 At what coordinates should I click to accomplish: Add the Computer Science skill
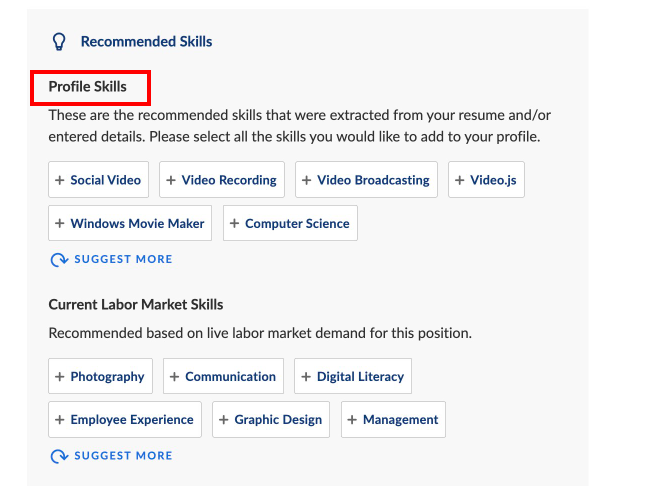pyautogui.click(x=290, y=223)
